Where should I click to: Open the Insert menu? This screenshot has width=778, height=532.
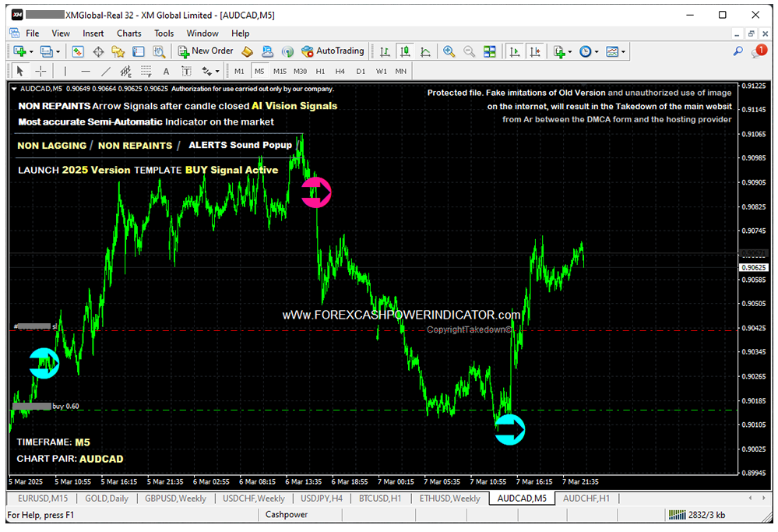93,33
